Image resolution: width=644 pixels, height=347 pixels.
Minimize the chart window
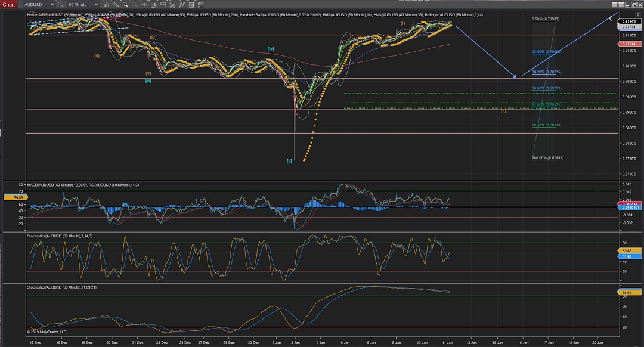pyautogui.click(x=627, y=5)
